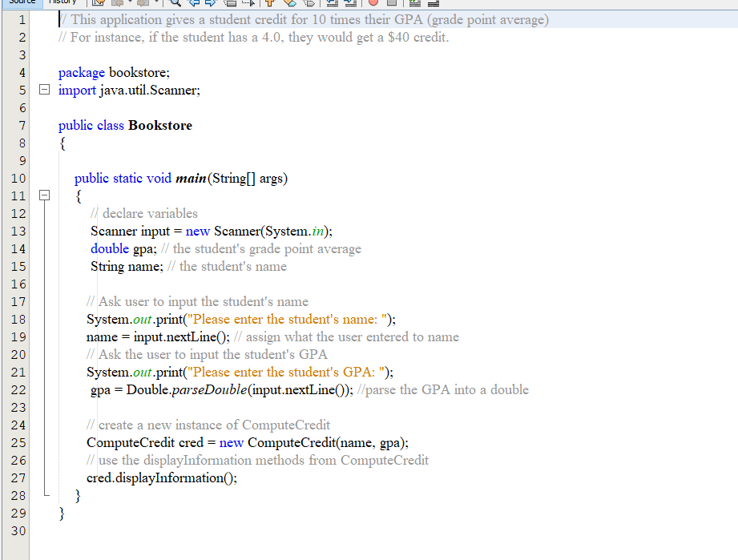This screenshot has width=738, height=560.
Task: Click the closing brace on line 29
Action: point(62,514)
